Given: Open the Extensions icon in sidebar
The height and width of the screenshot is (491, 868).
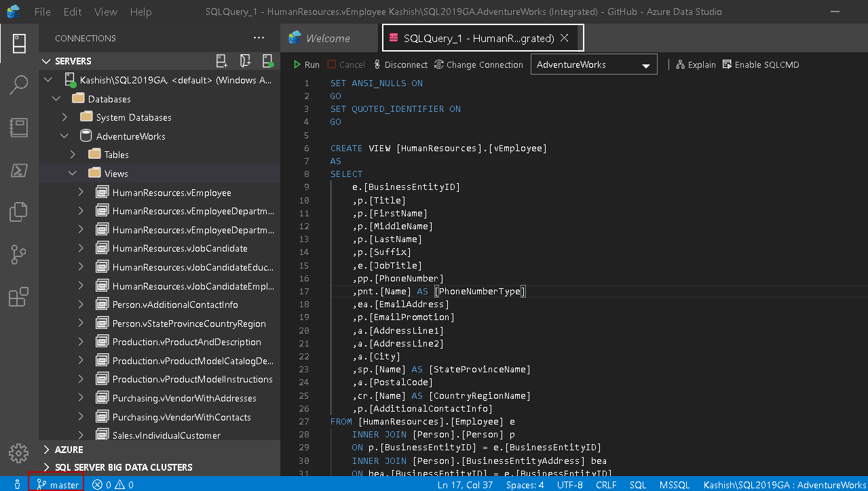Looking at the screenshot, I should pos(19,296).
